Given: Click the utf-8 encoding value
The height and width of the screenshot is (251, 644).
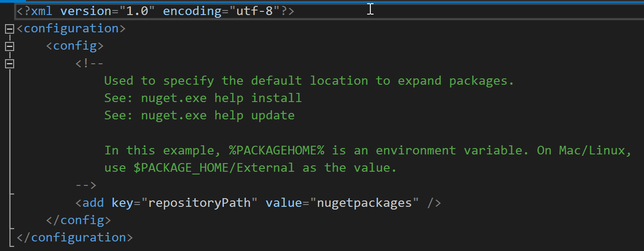Looking at the screenshot, I should pos(254,11).
